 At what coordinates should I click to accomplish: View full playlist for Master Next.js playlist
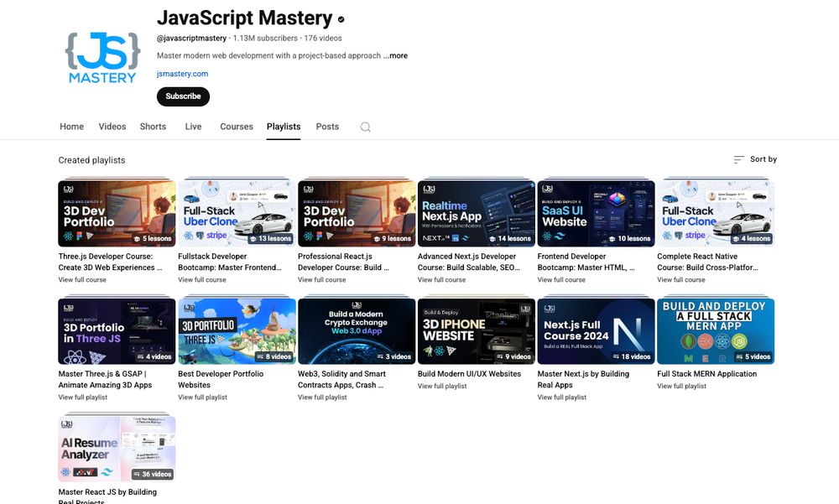[x=562, y=397]
